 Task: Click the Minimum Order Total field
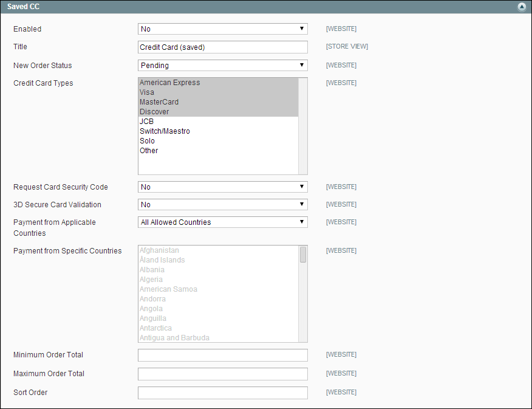pyautogui.click(x=222, y=355)
